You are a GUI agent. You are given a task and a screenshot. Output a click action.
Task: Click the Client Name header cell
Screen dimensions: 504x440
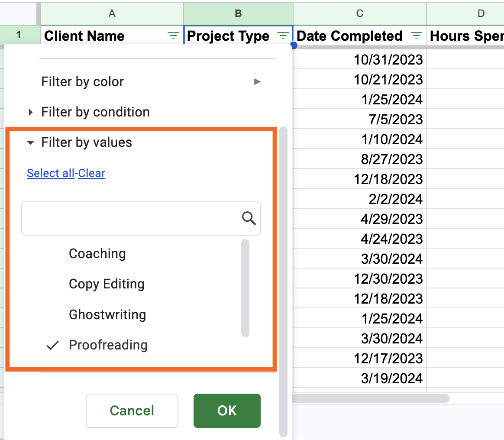[x=112, y=36]
